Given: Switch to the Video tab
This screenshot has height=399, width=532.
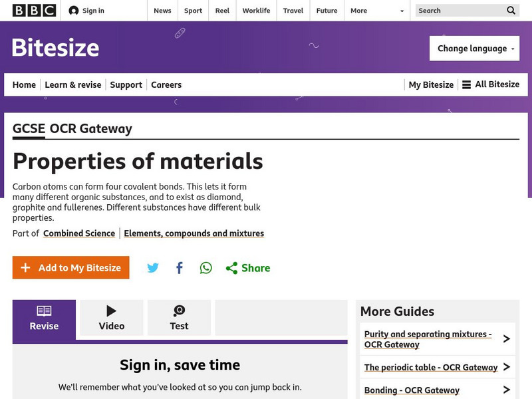Looking at the screenshot, I should point(112,318).
